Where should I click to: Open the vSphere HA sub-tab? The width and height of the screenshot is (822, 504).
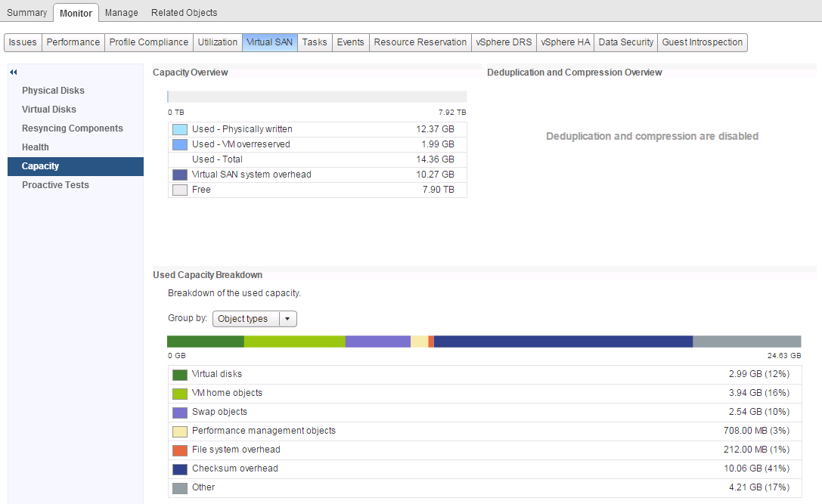[x=565, y=42]
